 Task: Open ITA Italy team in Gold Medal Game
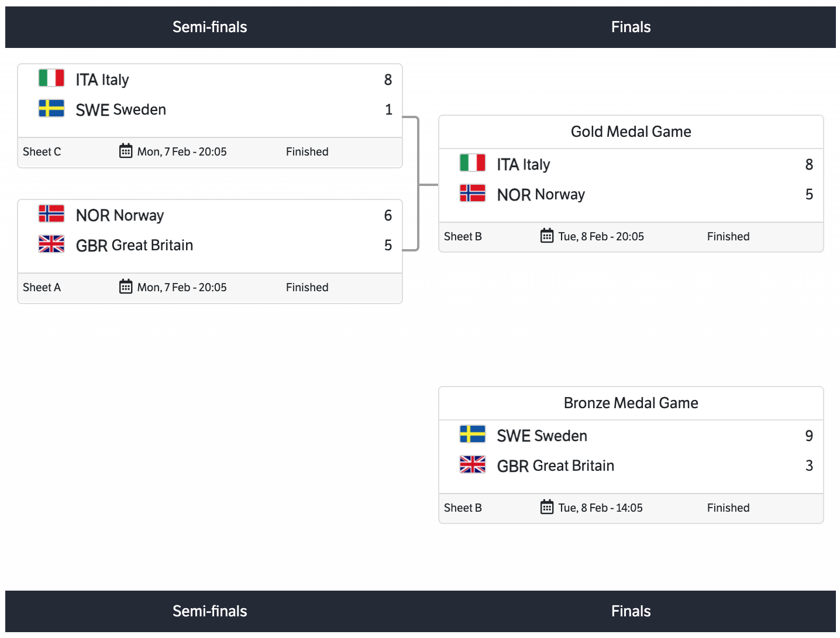pyautogui.click(x=524, y=165)
